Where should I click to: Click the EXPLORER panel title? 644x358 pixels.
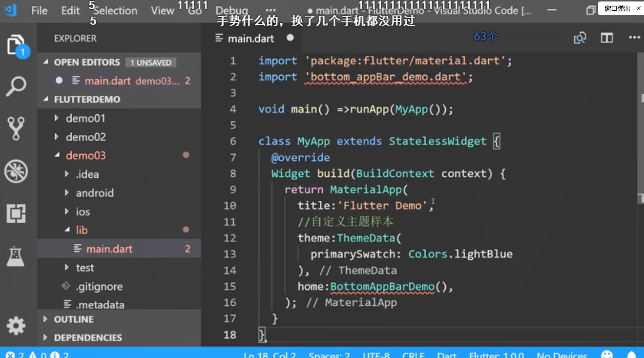tap(75, 38)
